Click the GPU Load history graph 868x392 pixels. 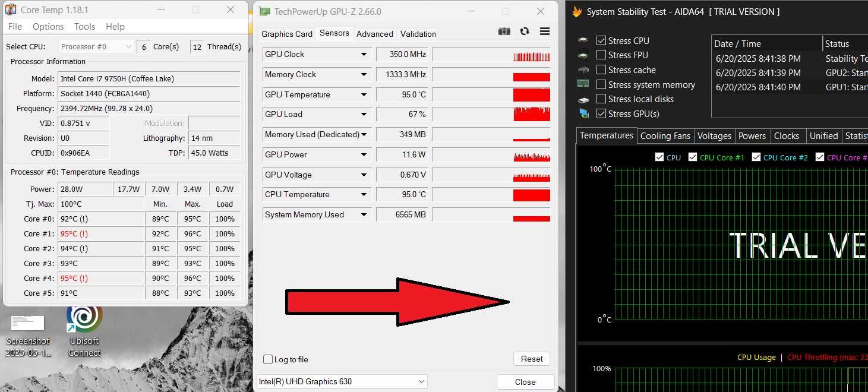click(x=491, y=114)
